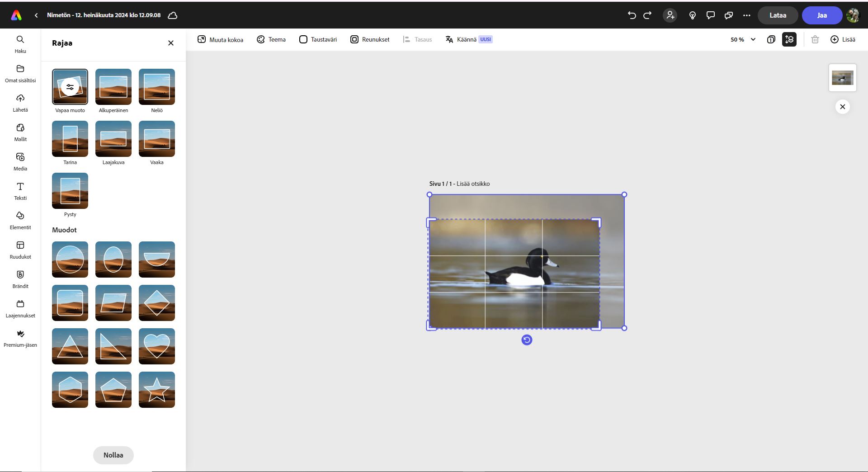Open the Taustaväri background color picker

coord(318,40)
